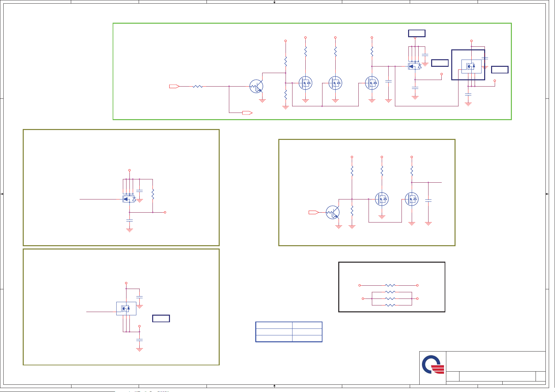This screenshot has height=392, width=555.
Task: Click the small blue rectangle in the bottom-left block
Action: point(161,318)
